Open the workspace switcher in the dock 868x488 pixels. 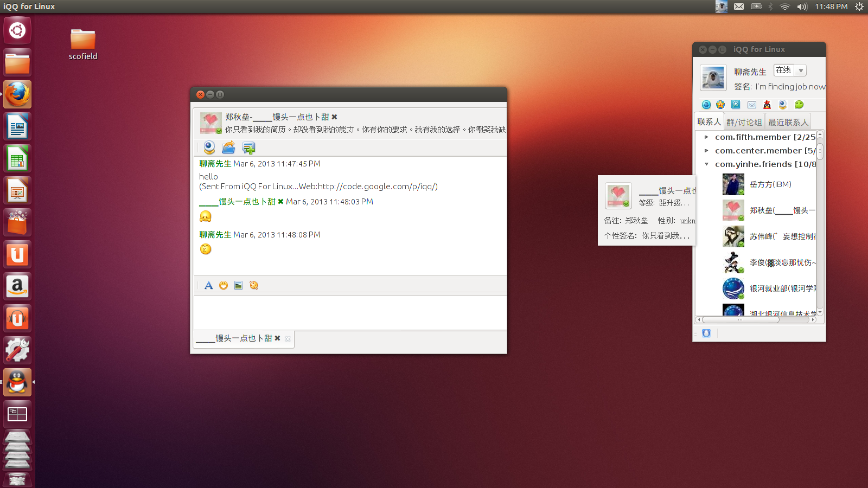17,415
